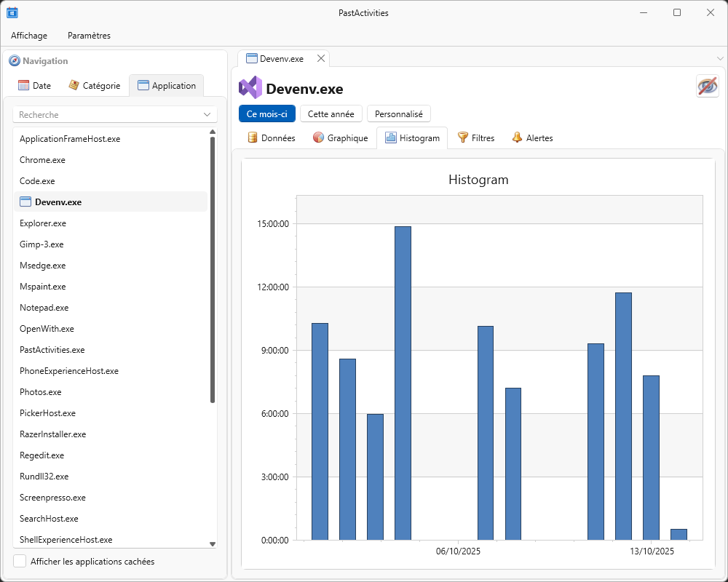Open the Affichage menu
The image size is (728, 582).
29,35
